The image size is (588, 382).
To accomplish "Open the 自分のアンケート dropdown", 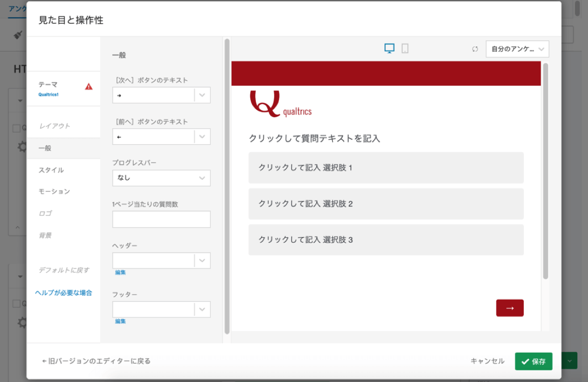I will point(517,49).
